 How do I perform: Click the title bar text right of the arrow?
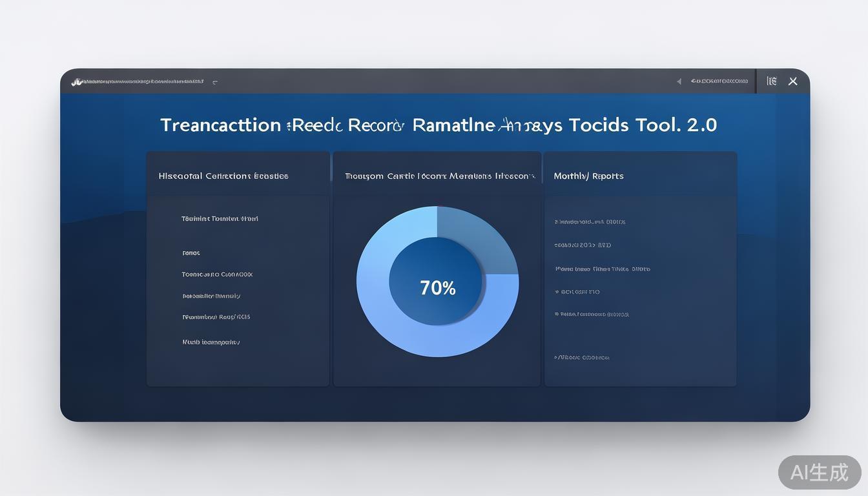pos(719,81)
